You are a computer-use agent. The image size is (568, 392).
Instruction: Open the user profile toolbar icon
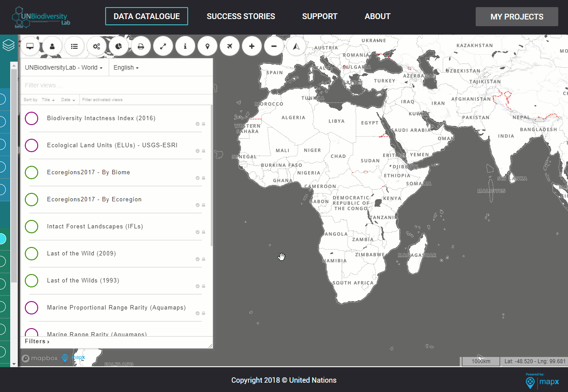(52, 46)
